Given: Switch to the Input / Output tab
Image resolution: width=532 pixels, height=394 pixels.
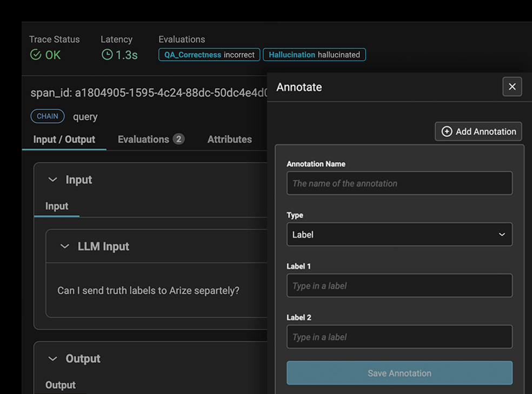Looking at the screenshot, I should click(64, 139).
